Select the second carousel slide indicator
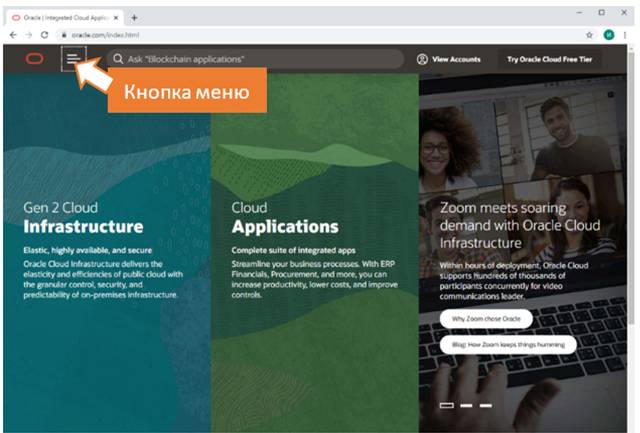The image size is (640, 433). pyautogui.click(x=467, y=405)
